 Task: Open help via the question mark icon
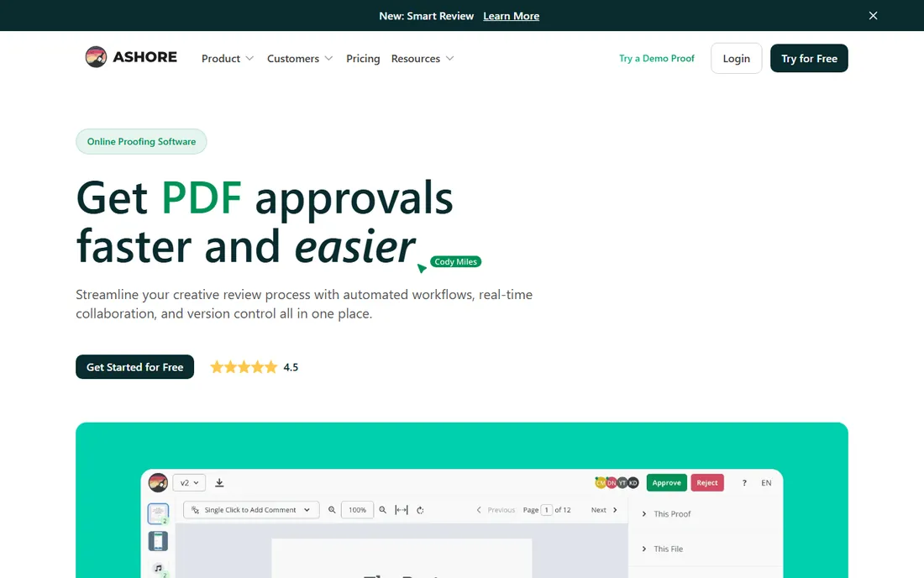click(744, 483)
